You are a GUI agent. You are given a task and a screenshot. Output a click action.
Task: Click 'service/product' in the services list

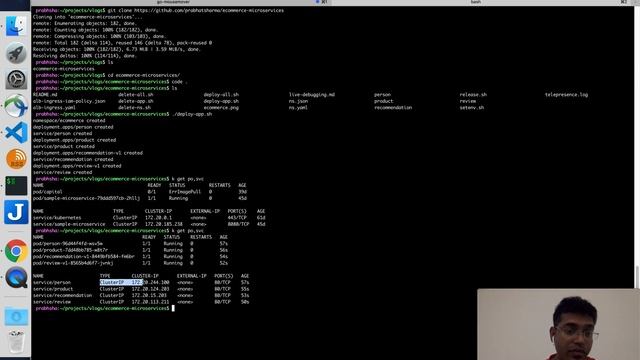point(53,289)
